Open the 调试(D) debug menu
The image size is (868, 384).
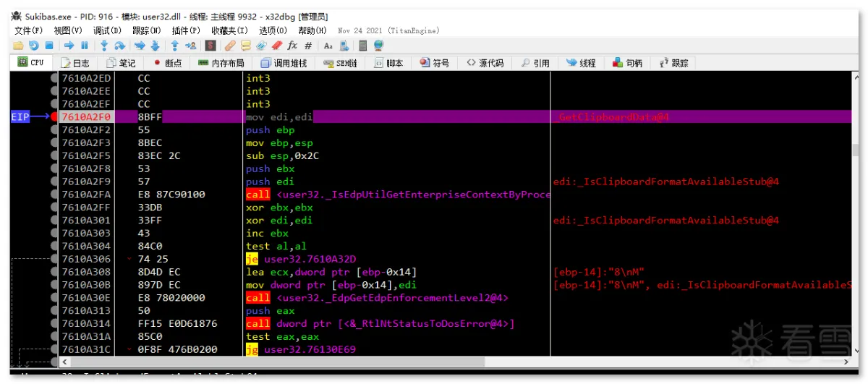point(107,30)
